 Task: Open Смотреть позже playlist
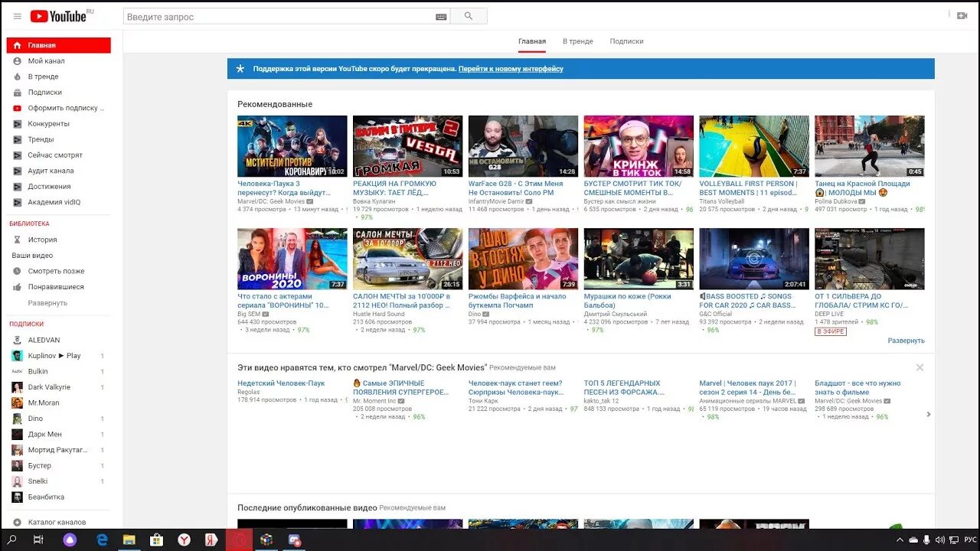coord(58,271)
